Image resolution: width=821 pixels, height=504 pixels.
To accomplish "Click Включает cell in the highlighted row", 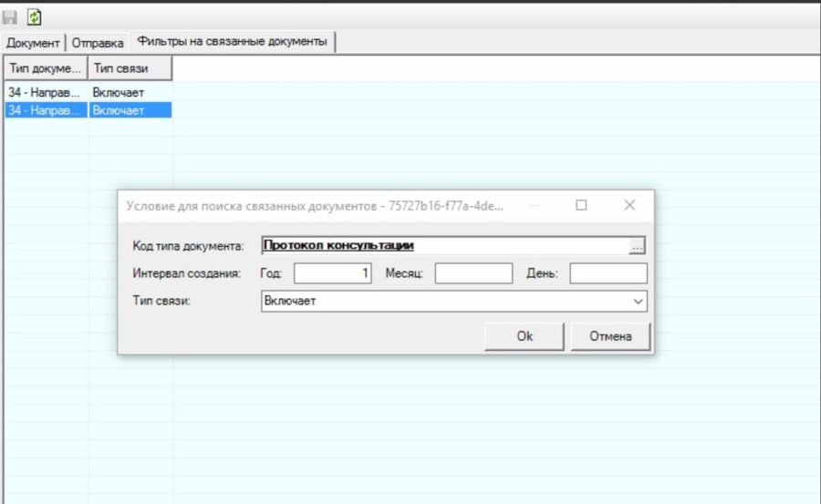I will [x=130, y=110].
